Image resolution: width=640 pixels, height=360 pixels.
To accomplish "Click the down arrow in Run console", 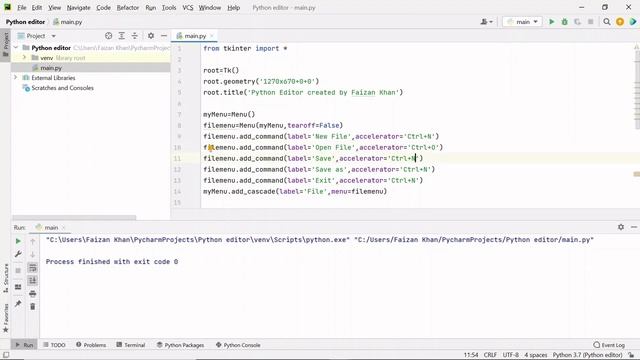I will pos(33,254).
